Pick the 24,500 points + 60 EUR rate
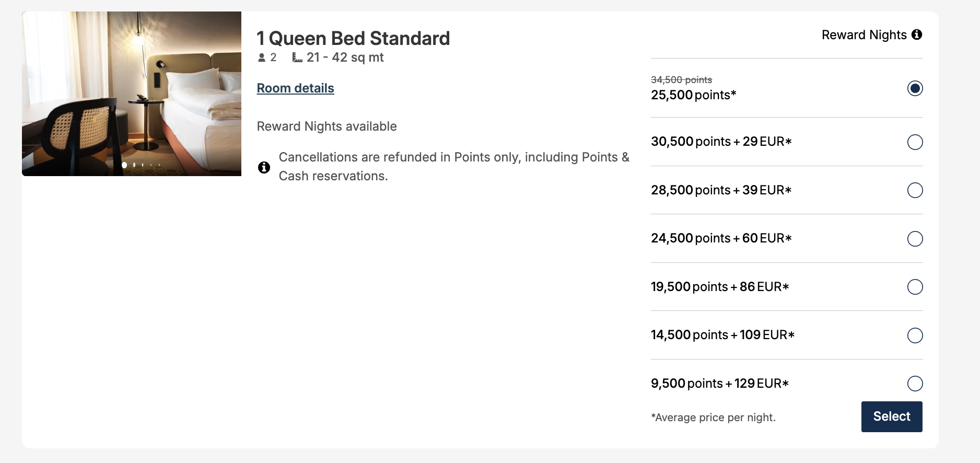The image size is (980, 463). pos(915,239)
